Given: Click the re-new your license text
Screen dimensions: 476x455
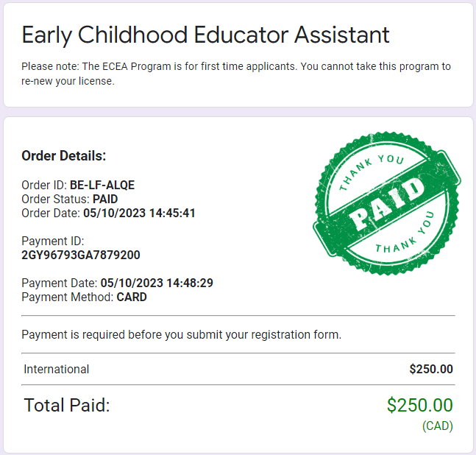Looking at the screenshot, I should pos(68,81).
